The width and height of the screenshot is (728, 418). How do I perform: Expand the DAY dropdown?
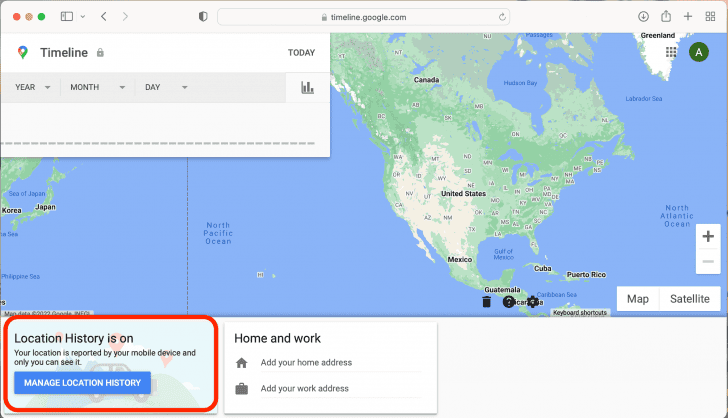166,87
